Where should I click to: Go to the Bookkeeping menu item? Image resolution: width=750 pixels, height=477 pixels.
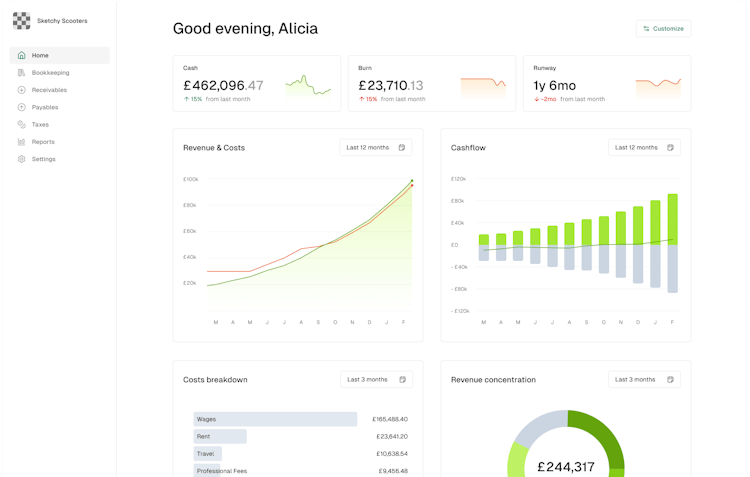50,73
